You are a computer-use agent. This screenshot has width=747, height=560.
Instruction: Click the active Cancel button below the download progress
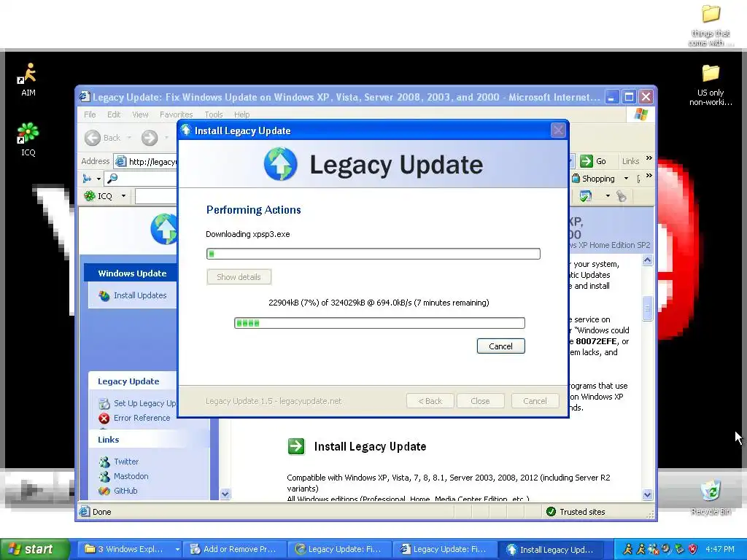click(500, 346)
